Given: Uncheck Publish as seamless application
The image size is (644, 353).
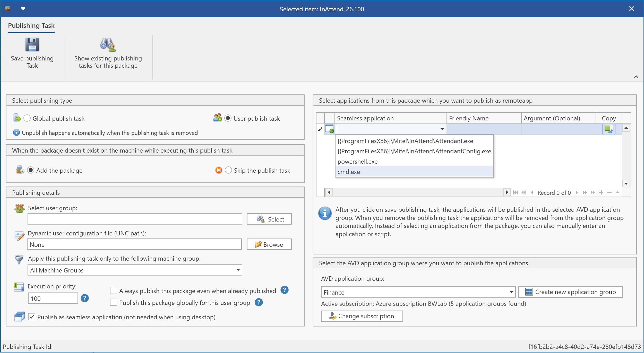Looking at the screenshot, I should pos(32,317).
